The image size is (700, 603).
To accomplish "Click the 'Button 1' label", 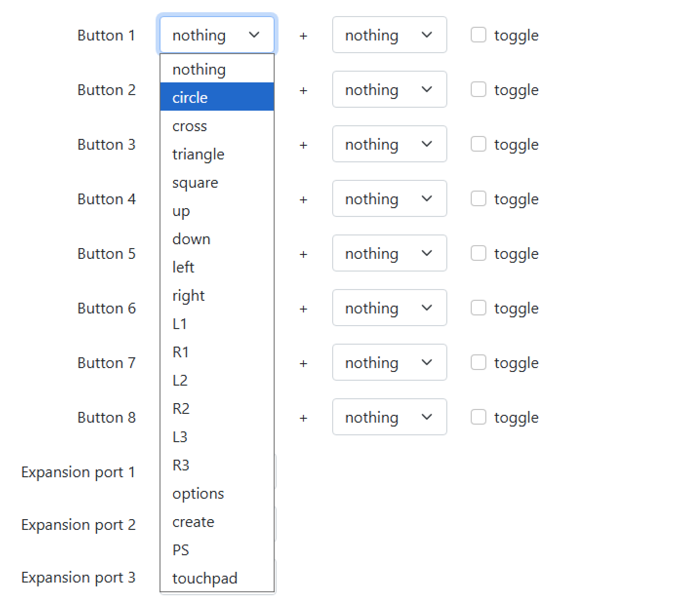I will 106,36.
